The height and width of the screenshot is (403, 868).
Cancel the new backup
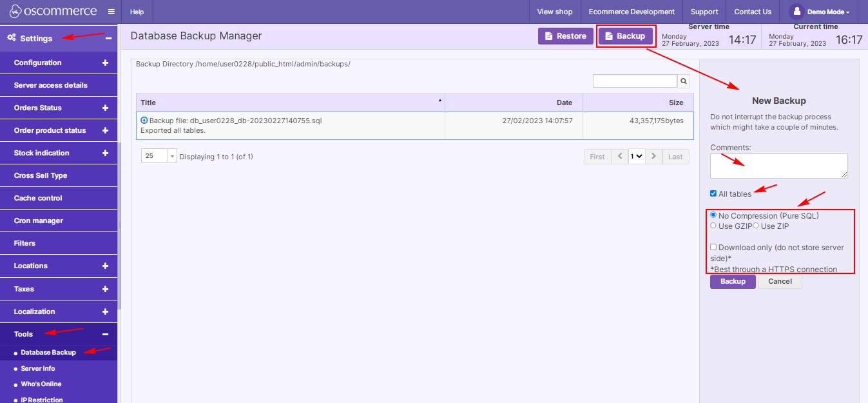pos(780,282)
